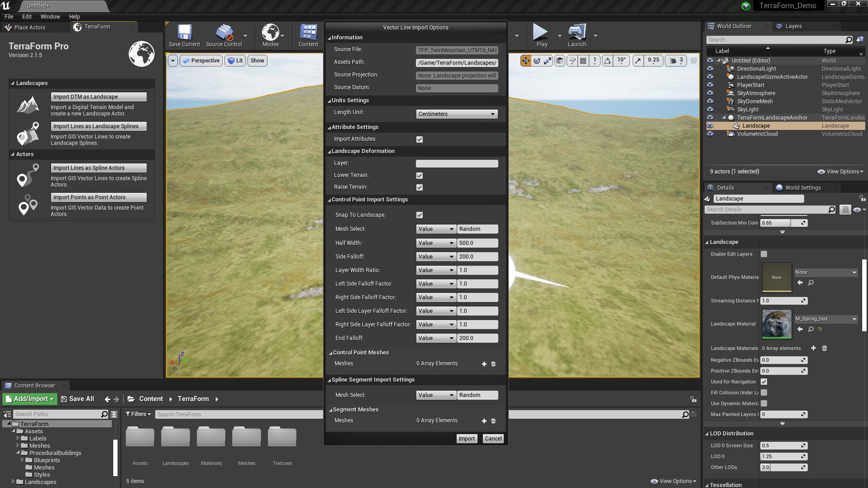The width and height of the screenshot is (868, 488).
Task: Add a Landscape Materials array element
Action: coord(813,348)
